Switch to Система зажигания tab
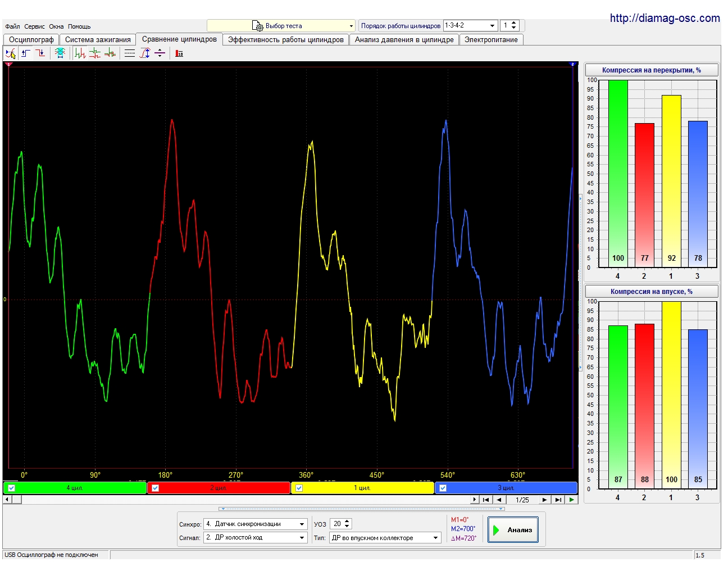The height and width of the screenshot is (562, 728). coord(98,40)
